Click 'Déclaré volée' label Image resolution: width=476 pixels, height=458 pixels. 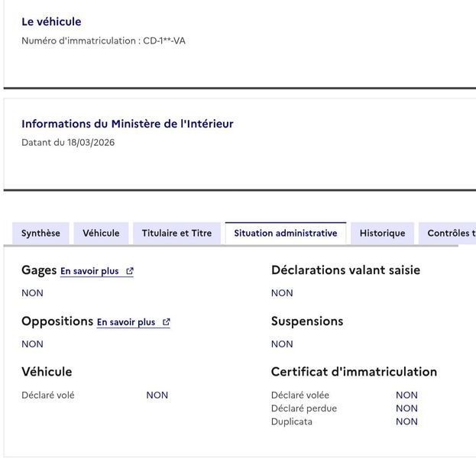tap(300, 395)
